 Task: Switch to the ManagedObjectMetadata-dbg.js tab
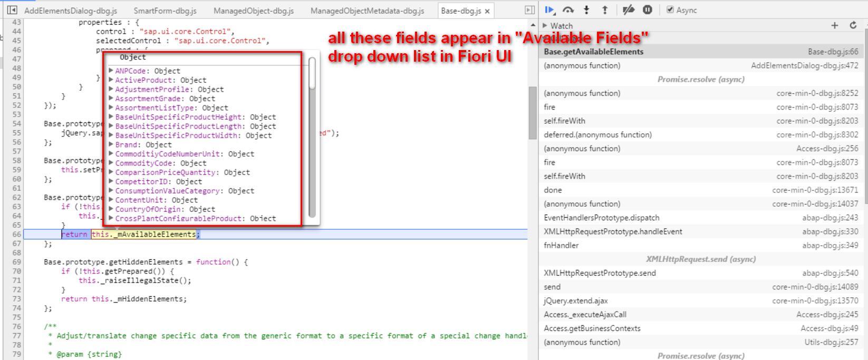click(x=368, y=11)
